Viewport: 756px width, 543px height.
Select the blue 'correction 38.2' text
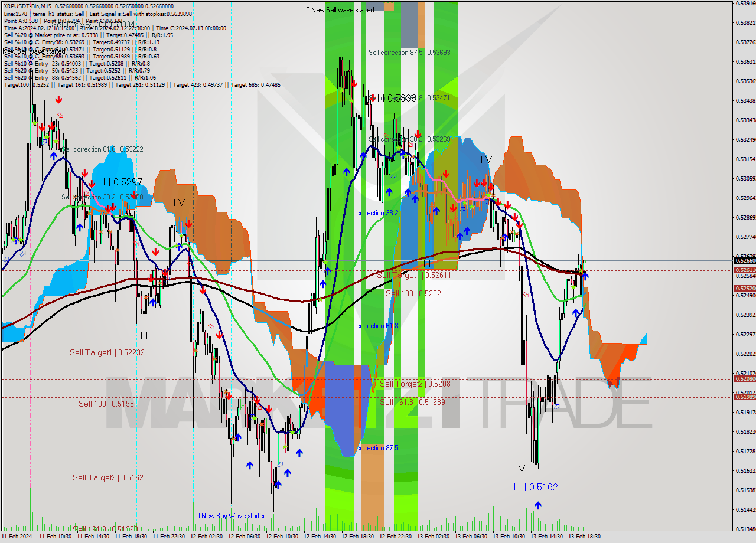pos(377,212)
